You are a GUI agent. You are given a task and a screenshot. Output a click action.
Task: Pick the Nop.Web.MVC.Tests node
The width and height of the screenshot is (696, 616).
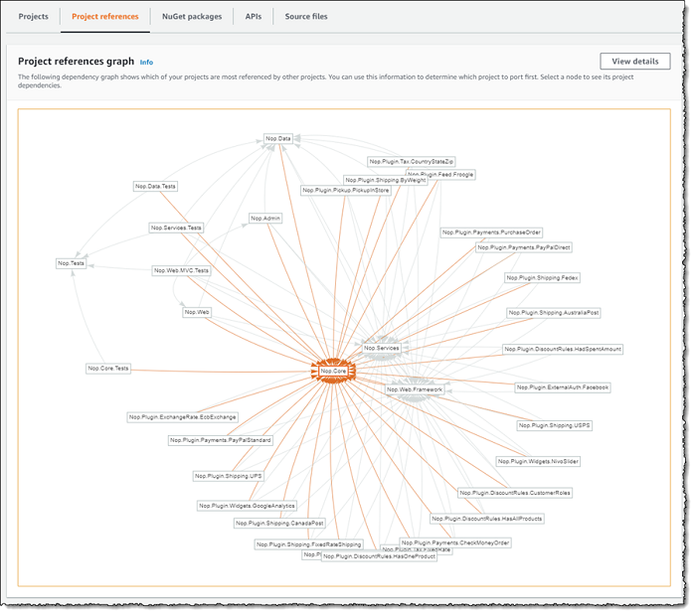pyautogui.click(x=182, y=270)
